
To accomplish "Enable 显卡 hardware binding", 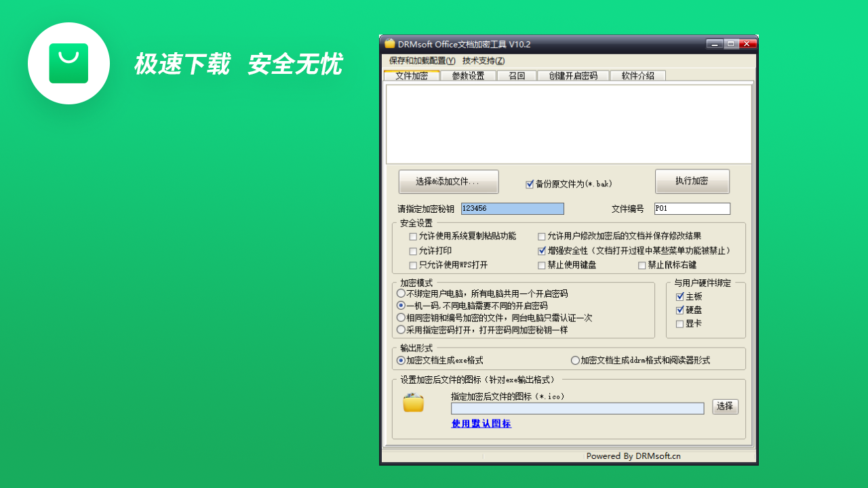I will (679, 323).
